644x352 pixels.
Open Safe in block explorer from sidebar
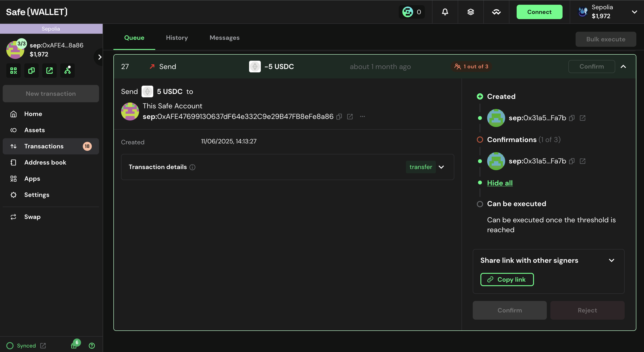(50, 71)
